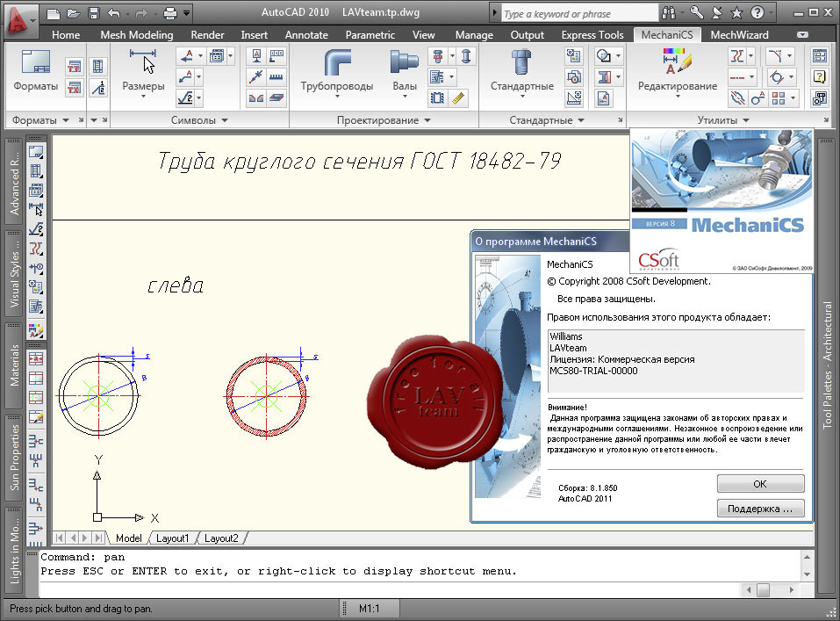Click the layout tabs scroll-to-last arrow
Viewport: 840px width, 621px height.
pyautogui.click(x=98, y=538)
